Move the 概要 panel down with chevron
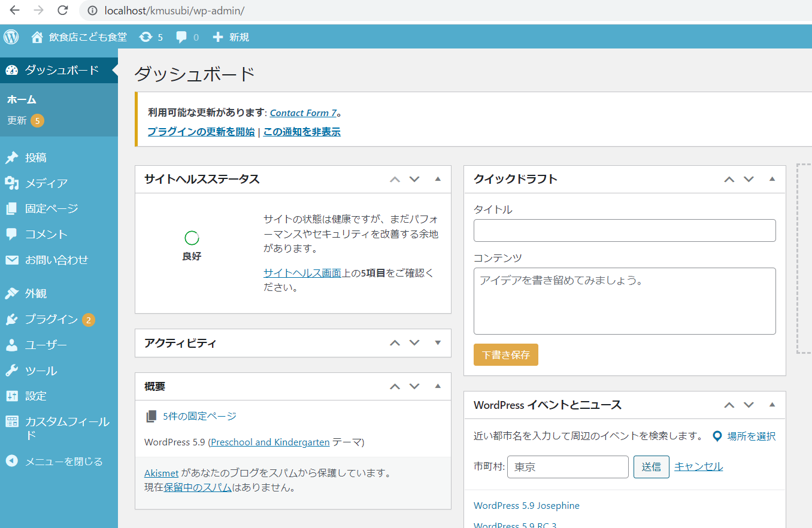 pyautogui.click(x=414, y=386)
